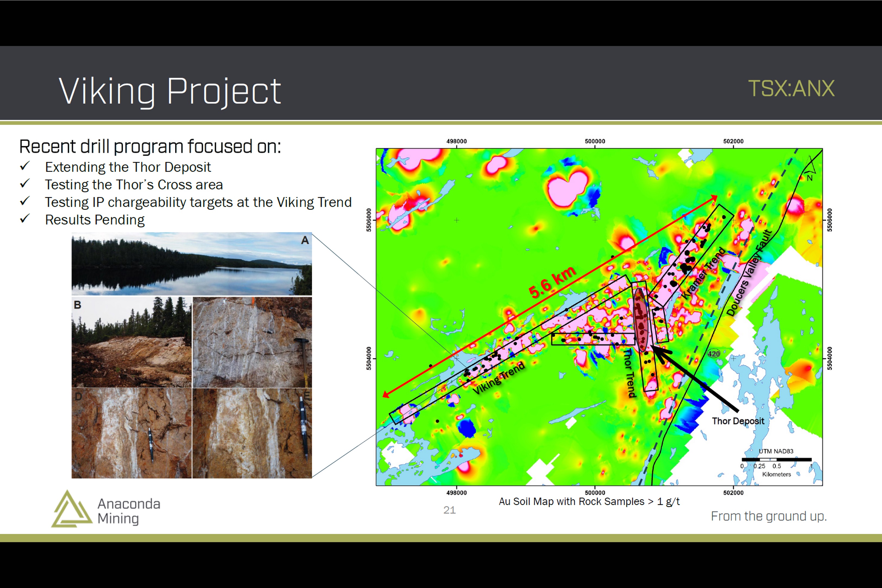The image size is (882, 588).
Task: Click the bottom 498000 easting label
Action: click(x=456, y=493)
